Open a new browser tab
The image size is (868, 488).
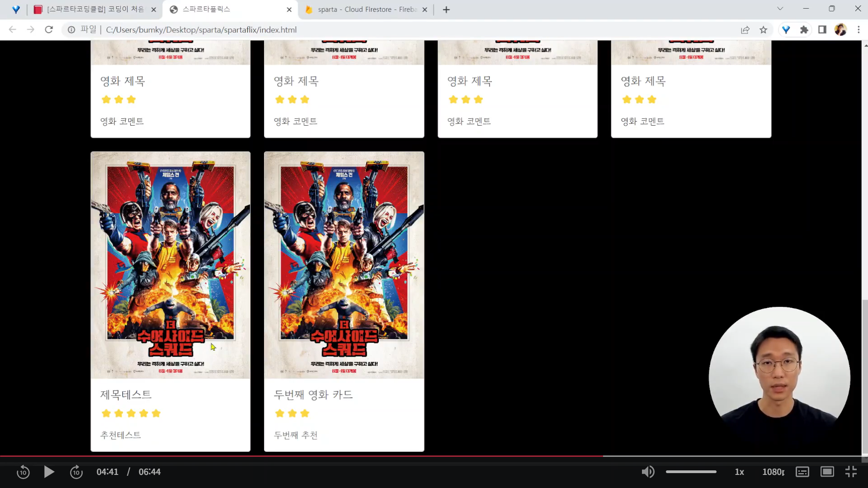[446, 9]
